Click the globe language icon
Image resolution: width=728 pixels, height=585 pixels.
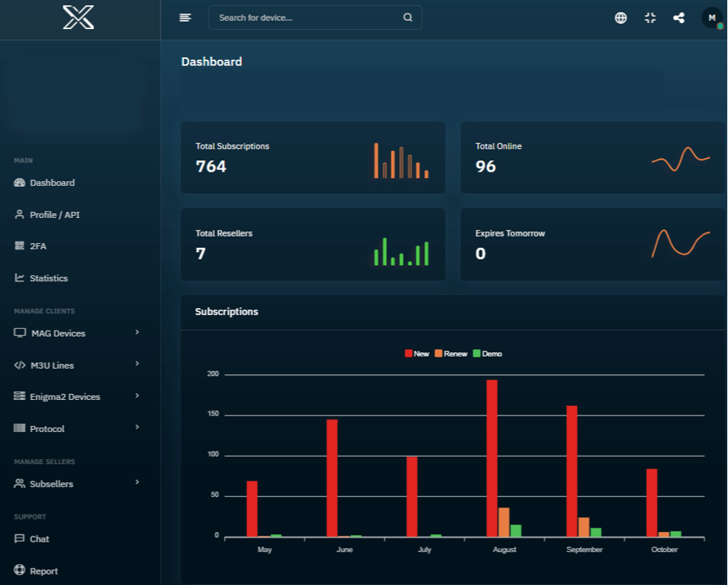(x=620, y=18)
